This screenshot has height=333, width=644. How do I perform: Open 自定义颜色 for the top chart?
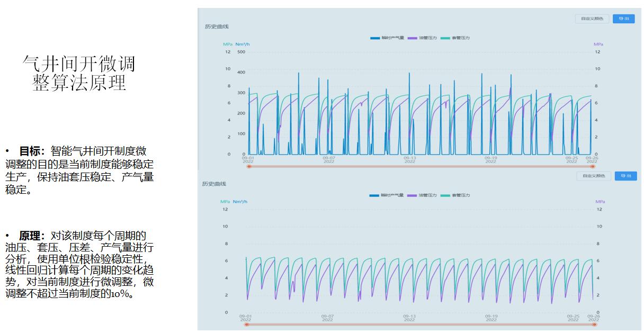pos(592,19)
